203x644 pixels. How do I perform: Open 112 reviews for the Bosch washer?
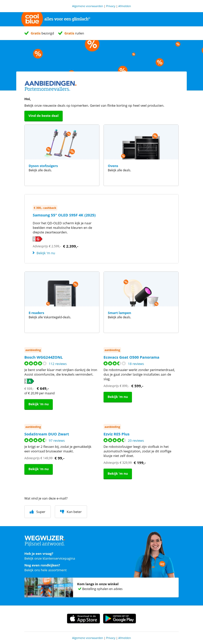pyautogui.click(x=58, y=364)
